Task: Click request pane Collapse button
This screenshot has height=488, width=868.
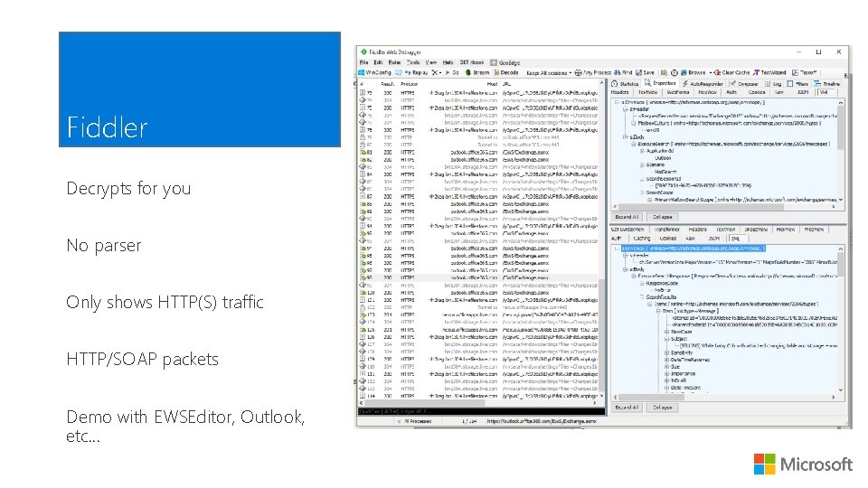Action: [662, 217]
